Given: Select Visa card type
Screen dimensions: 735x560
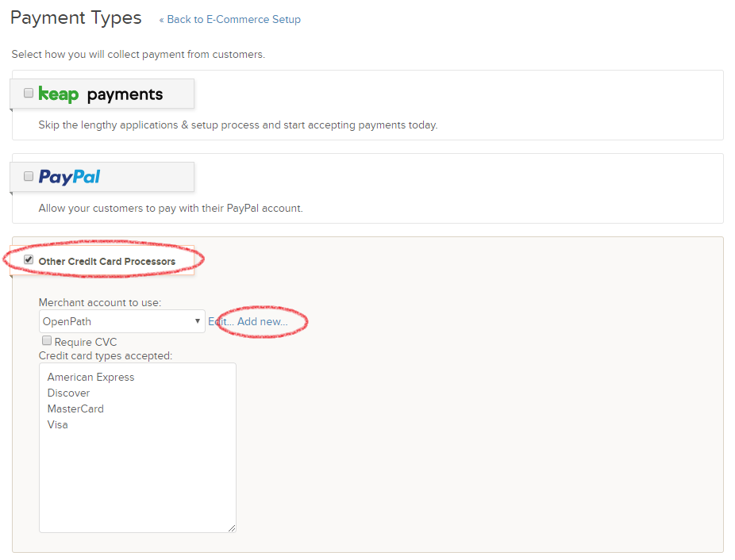Looking at the screenshot, I should pyautogui.click(x=58, y=424).
